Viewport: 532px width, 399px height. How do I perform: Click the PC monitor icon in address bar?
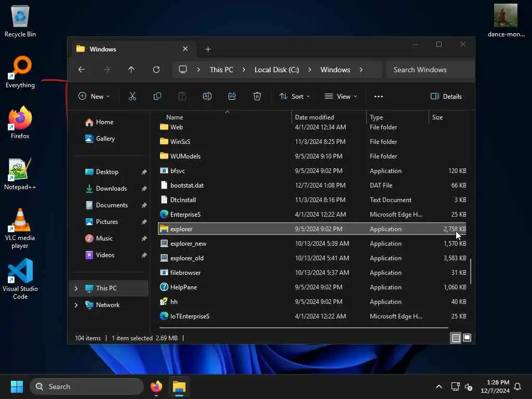(183, 70)
